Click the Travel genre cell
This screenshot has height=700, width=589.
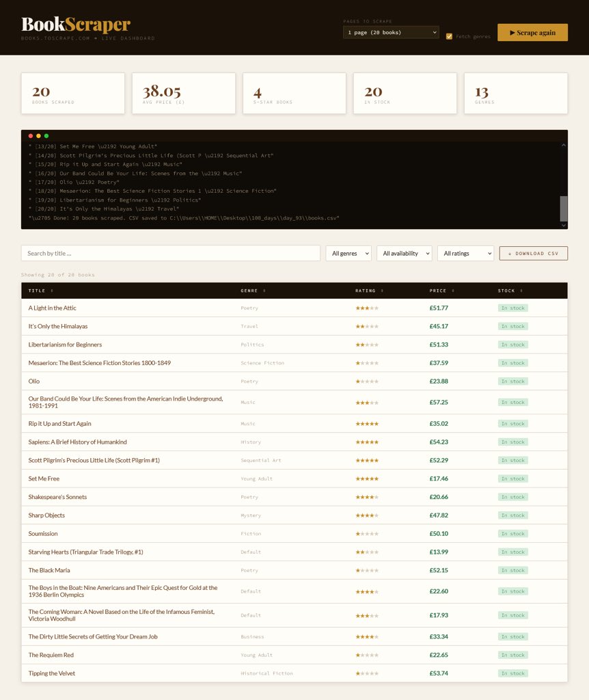click(x=249, y=326)
